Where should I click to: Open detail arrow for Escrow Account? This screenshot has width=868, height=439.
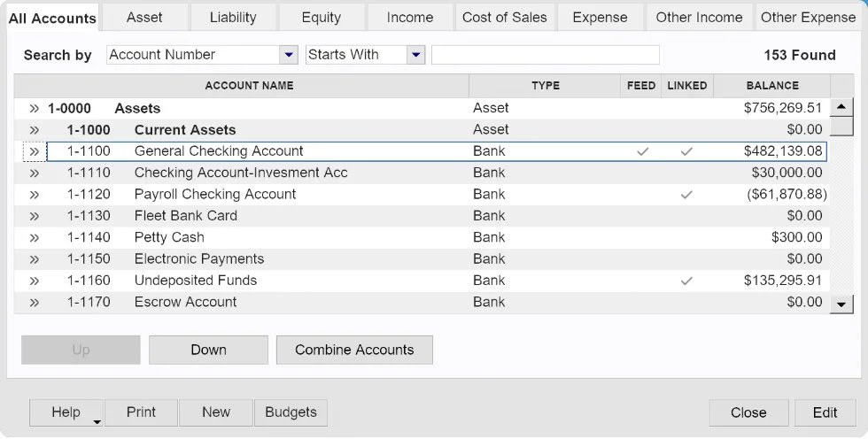[35, 303]
